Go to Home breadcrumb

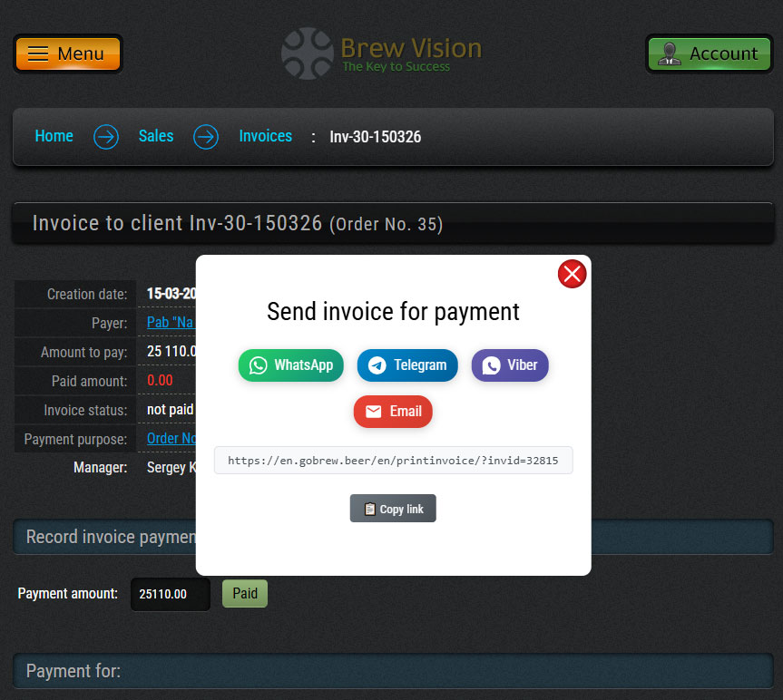pyautogui.click(x=54, y=136)
